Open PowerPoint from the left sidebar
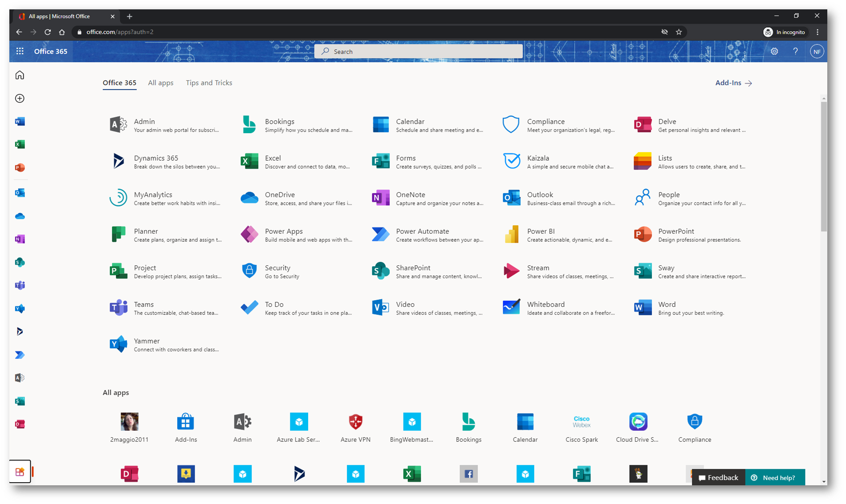 (20, 168)
